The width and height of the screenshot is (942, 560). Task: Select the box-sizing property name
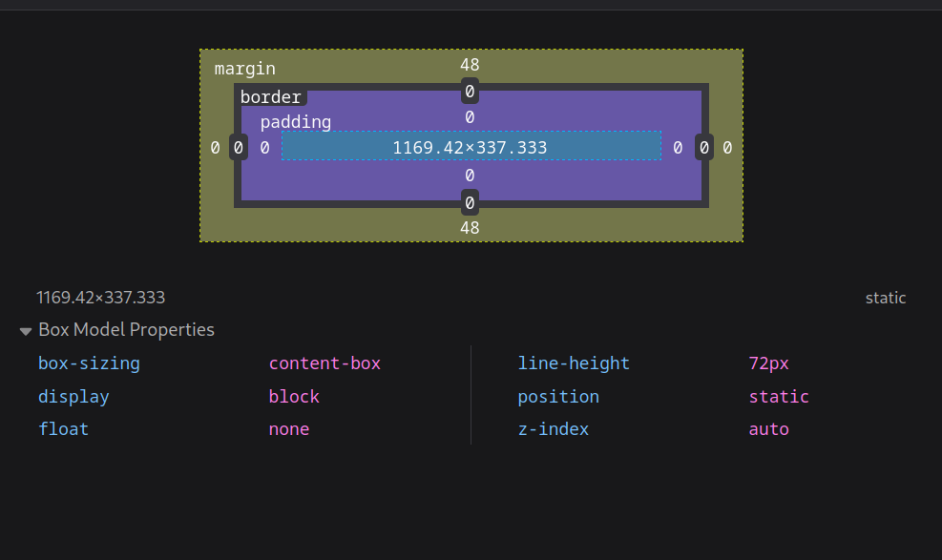pos(89,363)
